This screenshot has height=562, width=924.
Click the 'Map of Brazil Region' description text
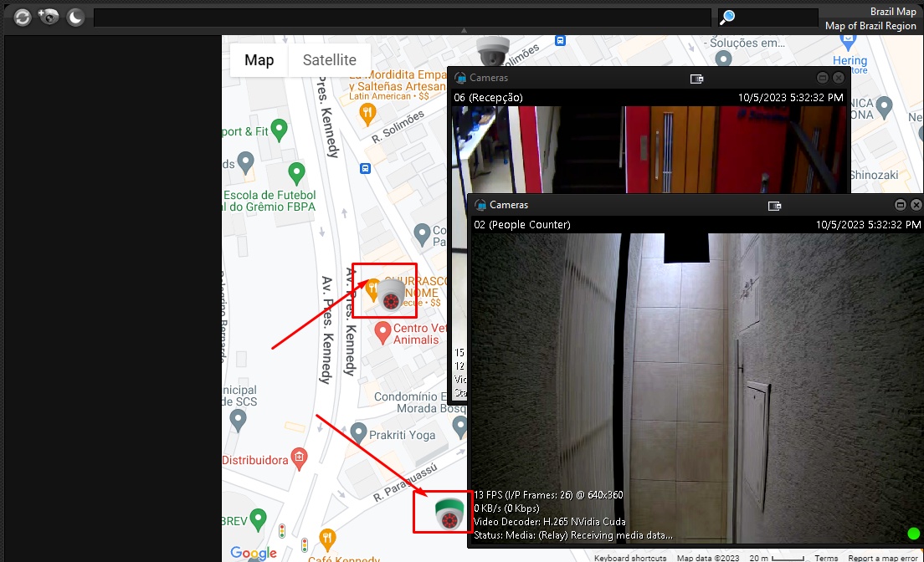coord(870,26)
